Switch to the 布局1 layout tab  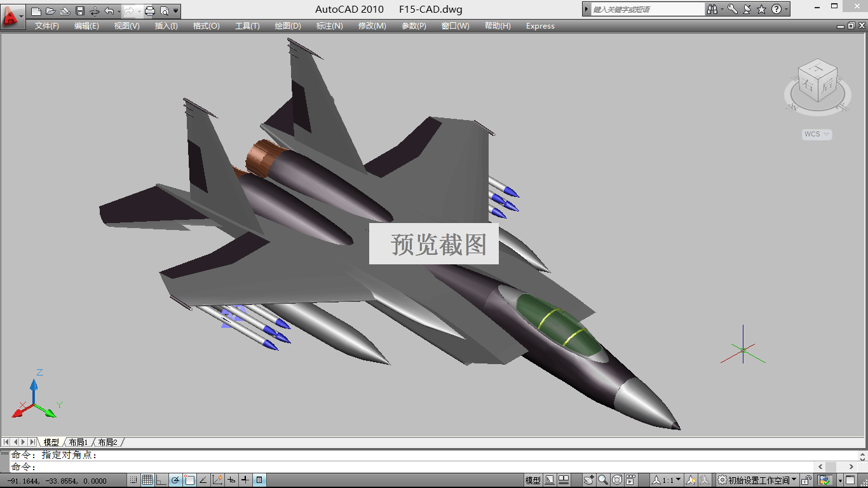point(78,442)
